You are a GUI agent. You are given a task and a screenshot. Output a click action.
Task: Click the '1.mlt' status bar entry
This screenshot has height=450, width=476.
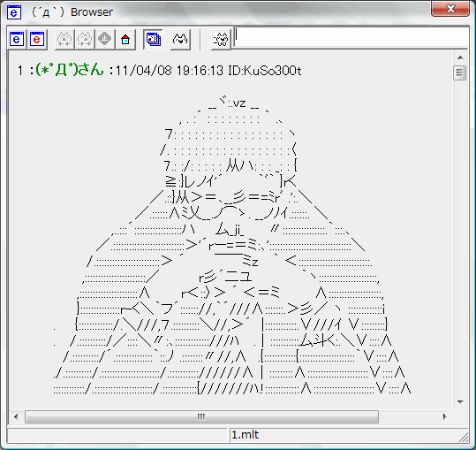(245, 435)
